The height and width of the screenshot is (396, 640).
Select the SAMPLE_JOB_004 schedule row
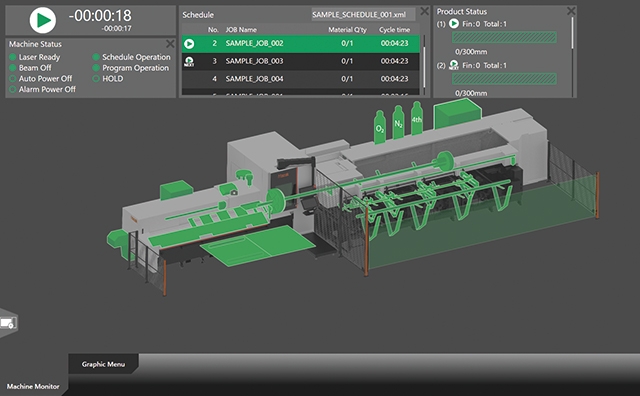300,79
